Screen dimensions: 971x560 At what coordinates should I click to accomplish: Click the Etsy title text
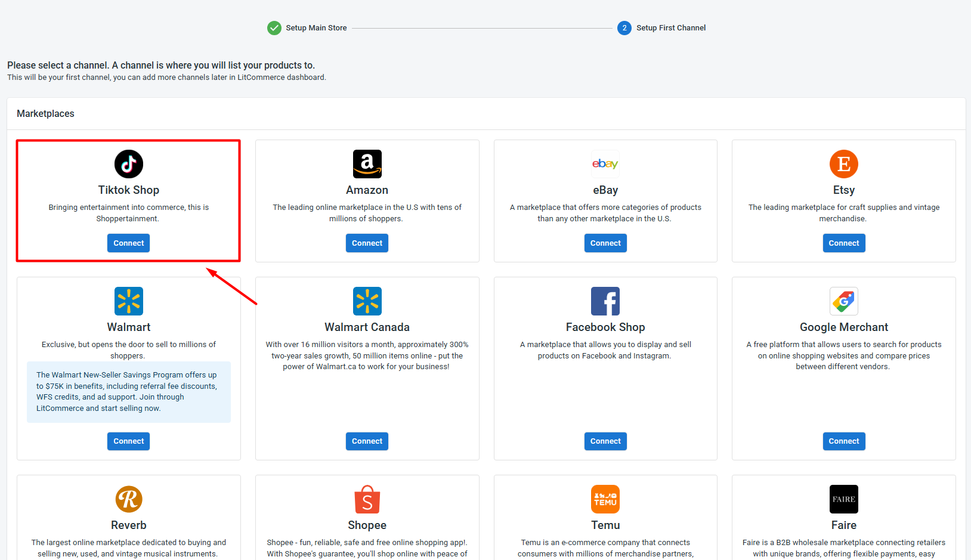point(844,190)
